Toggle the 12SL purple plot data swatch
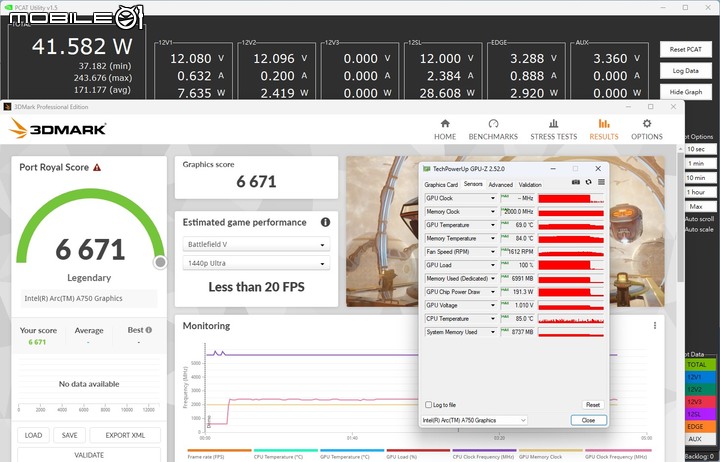This screenshot has height=462, width=720. coord(700,414)
